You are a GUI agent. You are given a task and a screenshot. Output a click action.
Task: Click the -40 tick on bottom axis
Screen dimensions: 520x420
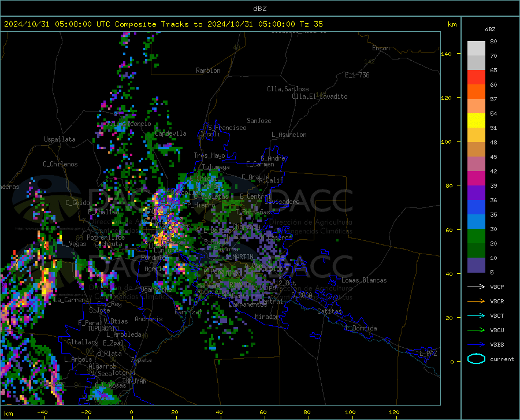coord(42,412)
